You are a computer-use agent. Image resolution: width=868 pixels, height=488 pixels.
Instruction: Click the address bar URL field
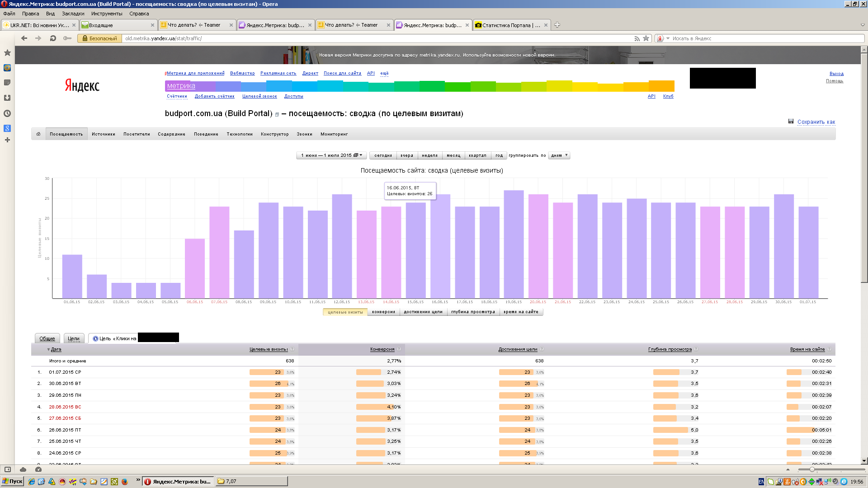(x=377, y=38)
